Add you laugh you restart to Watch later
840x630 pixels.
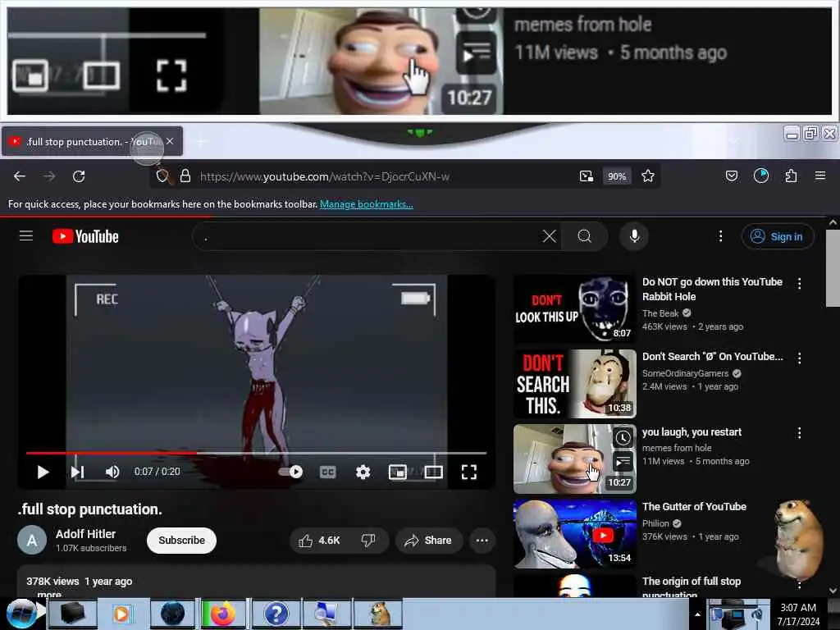tap(623, 438)
